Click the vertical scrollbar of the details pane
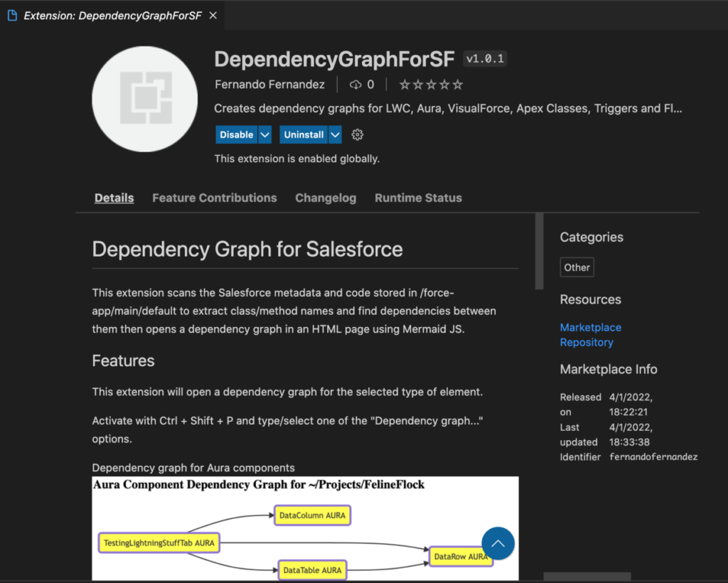The image size is (728, 583). click(x=539, y=251)
